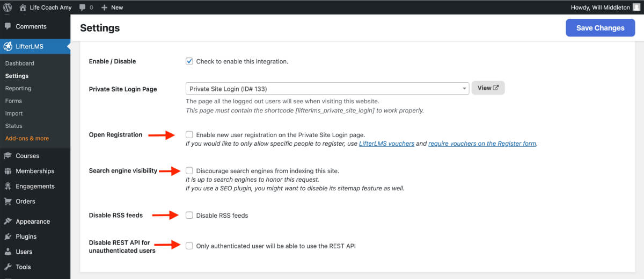Image resolution: width=644 pixels, height=279 pixels.
Task: Click the Enable / Disable label
Action: 112,61
